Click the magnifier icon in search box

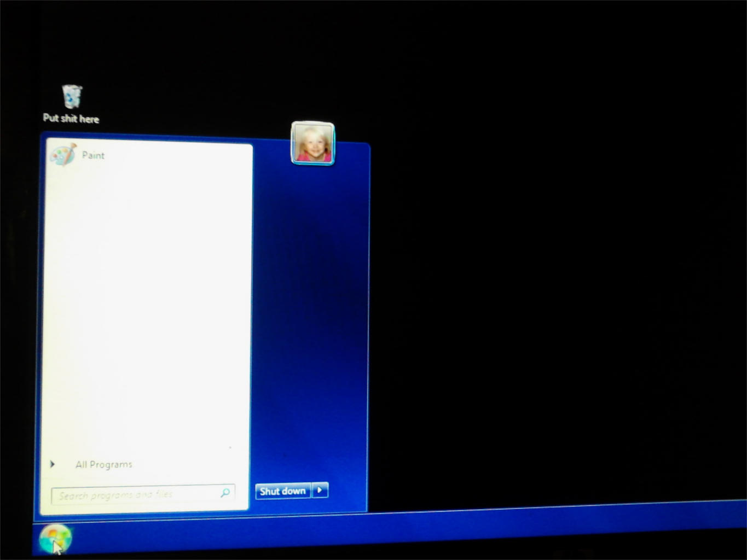225,493
